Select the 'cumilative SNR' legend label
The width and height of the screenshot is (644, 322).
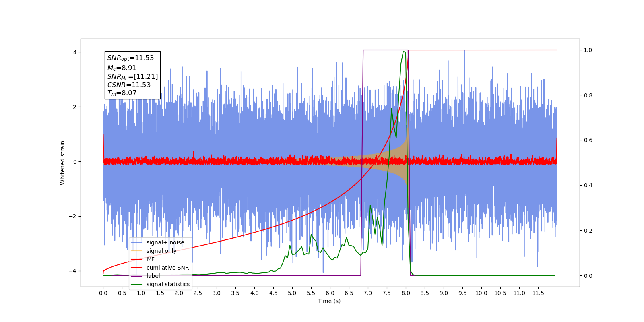(167, 268)
